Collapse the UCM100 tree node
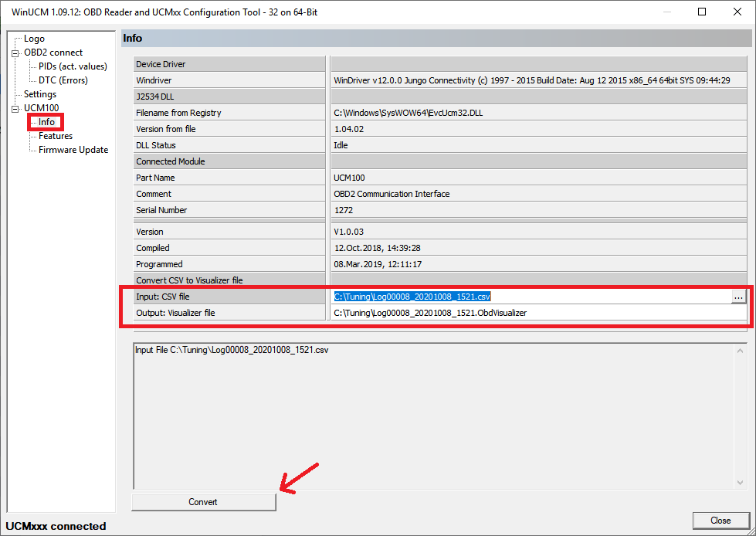This screenshot has width=756, height=536. (15, 108)
